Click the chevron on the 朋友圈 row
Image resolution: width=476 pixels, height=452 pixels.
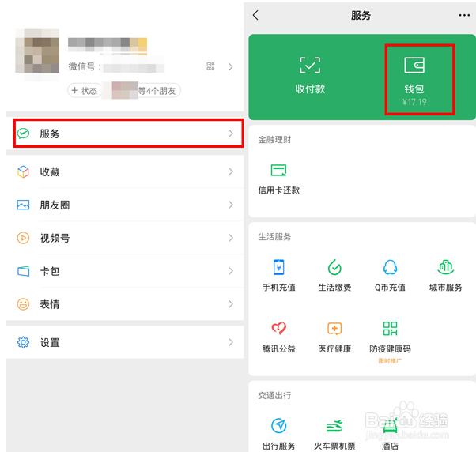click(231, 205)
